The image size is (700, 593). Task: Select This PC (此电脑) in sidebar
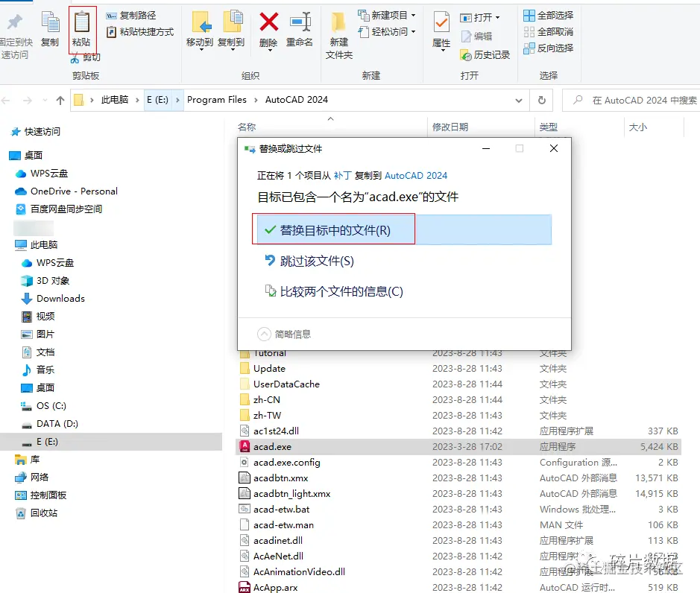click(x=37, y=244)
